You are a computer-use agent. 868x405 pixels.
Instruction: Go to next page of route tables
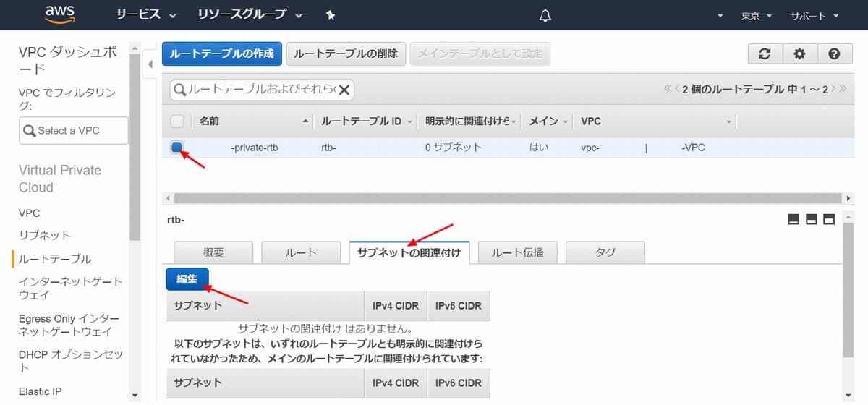pyautogui.click(x=834, y=89)
